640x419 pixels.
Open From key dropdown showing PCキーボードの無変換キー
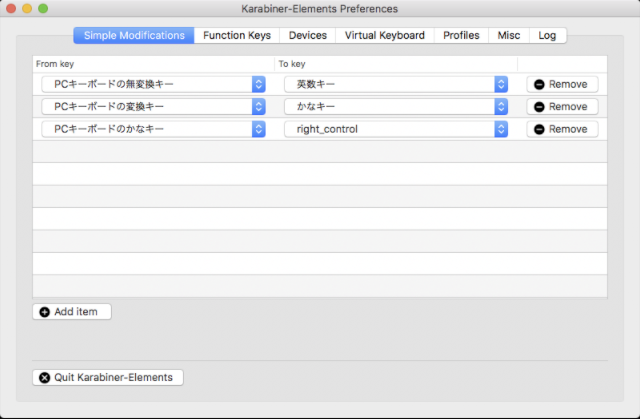click(153, 84)
